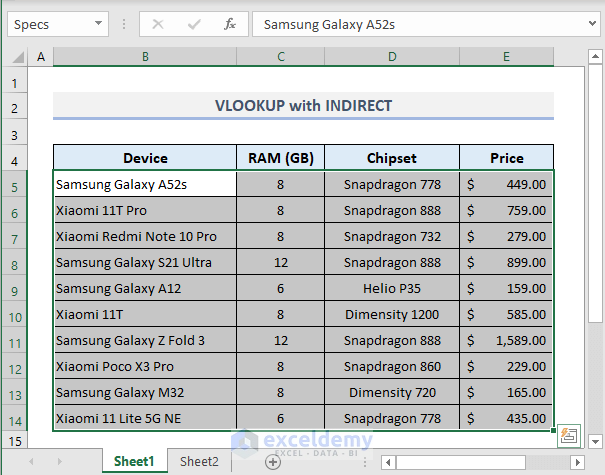This screenshot has height=475, width=605.
Task: Select cell Xiaomi Poco X3 Pro
Action: [145, 366]
